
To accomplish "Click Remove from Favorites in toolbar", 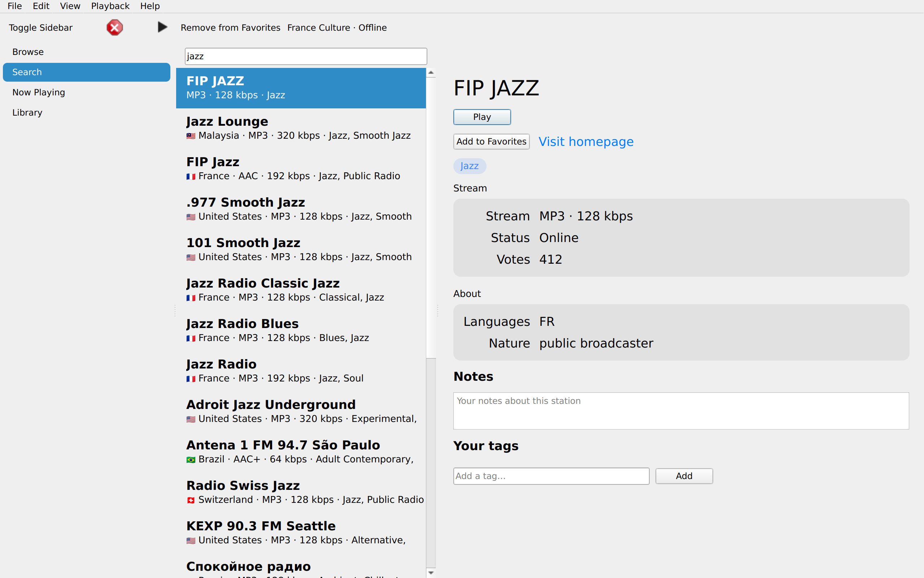I will pos(230,27).
